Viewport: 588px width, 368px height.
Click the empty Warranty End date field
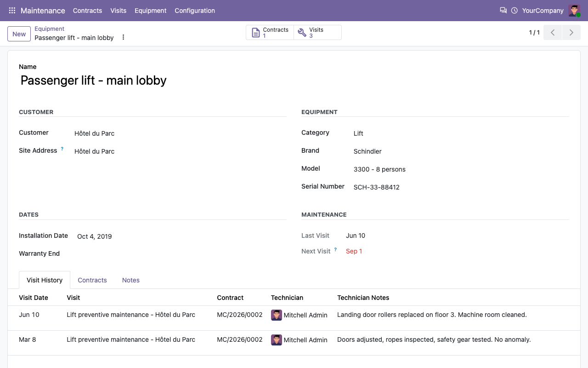tap(181, 253)
